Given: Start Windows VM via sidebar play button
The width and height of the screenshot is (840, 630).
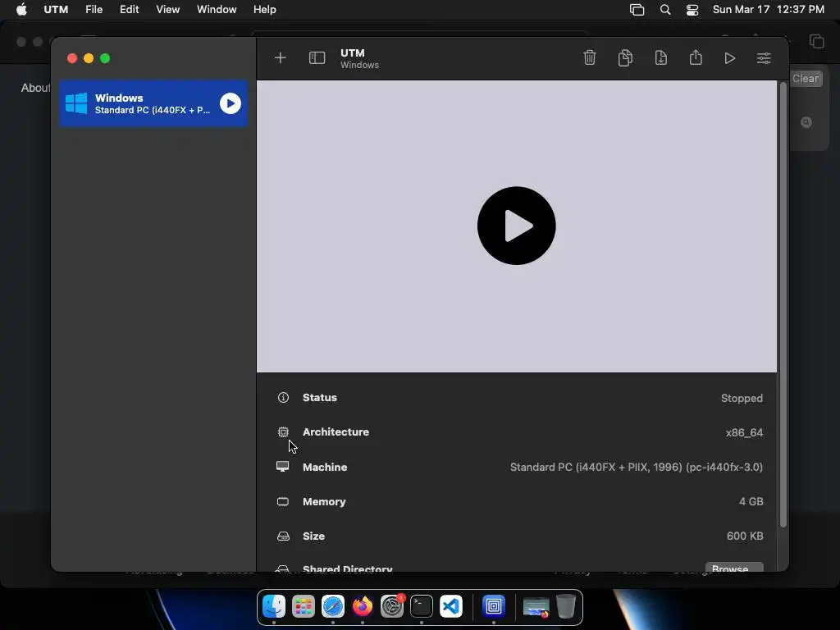Looking at the screenshot, I should [231, 103].
